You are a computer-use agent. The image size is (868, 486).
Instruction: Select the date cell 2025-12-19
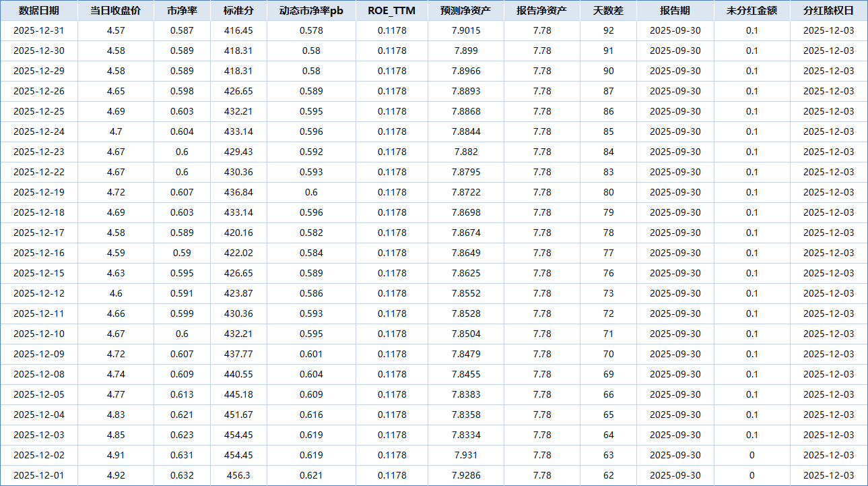(x=39, y=192)
